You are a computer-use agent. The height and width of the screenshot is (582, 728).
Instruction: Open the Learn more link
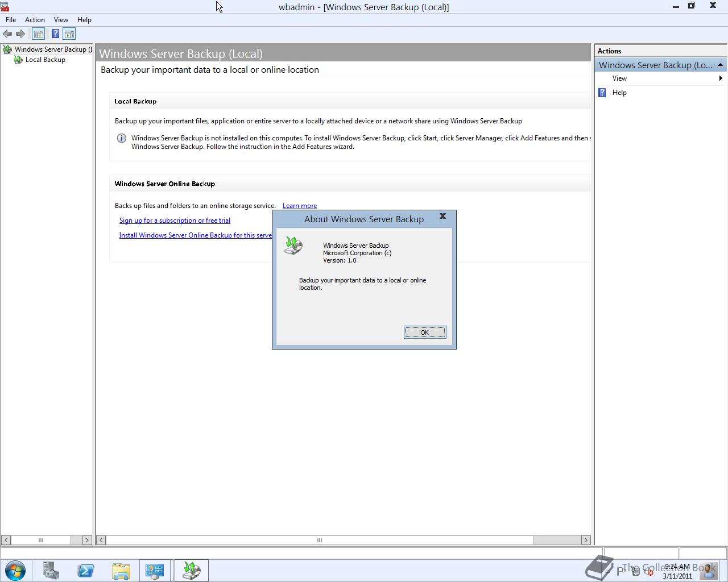point(300,206)
